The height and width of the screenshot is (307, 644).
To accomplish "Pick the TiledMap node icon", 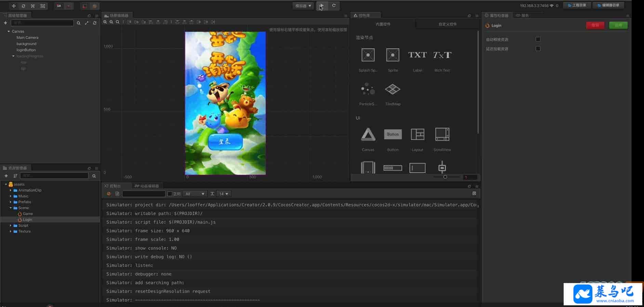I will 392,90.
